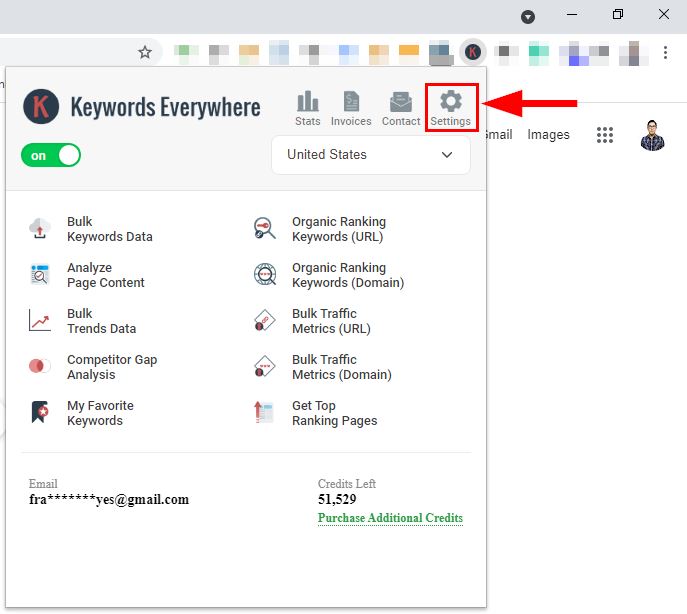This screenshot has height=614, width=687.
Task: Open the Google apps grid icon
Action: (605, 135)
